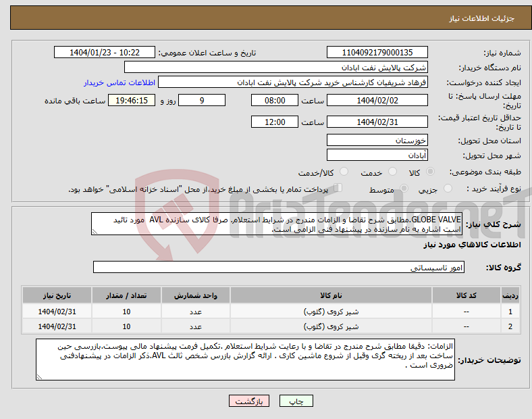Click the province field خوزستان
Image resolution: width=532 pixels, height=419 pixels.
point(377,141)
